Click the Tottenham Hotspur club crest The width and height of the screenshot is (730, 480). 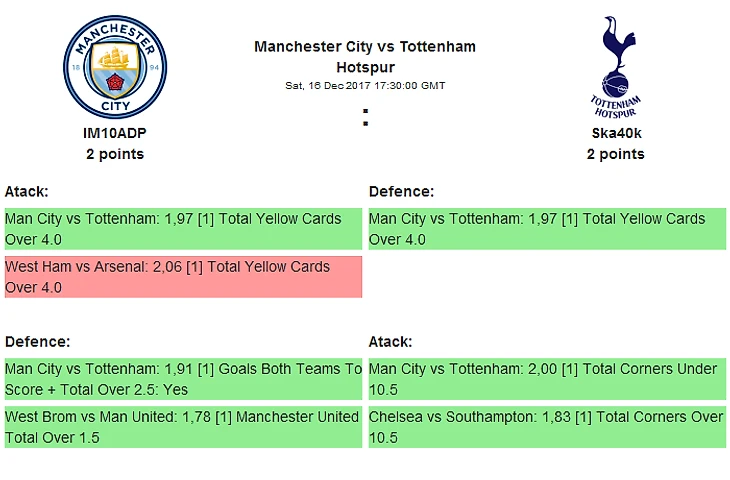tap(615, 66)
